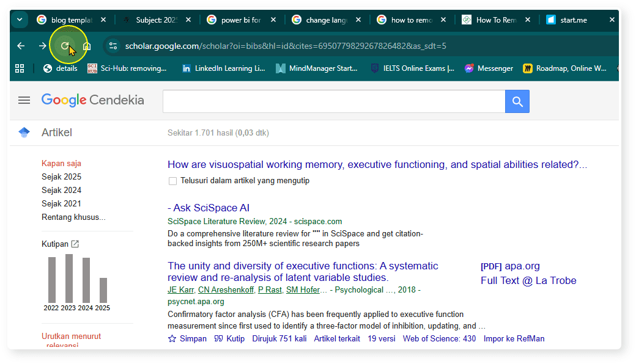
Task: Click the 2023 citation bar
Action: (x=69, y=278)
